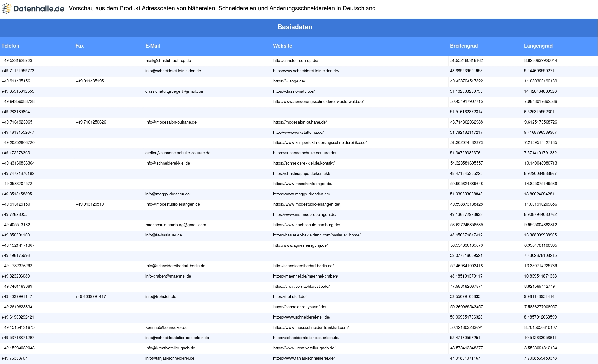This screenshot has height=364, width=598.
Task: Select website https://schneiderei-kiel.de/kontakt/
Action: 304,163
